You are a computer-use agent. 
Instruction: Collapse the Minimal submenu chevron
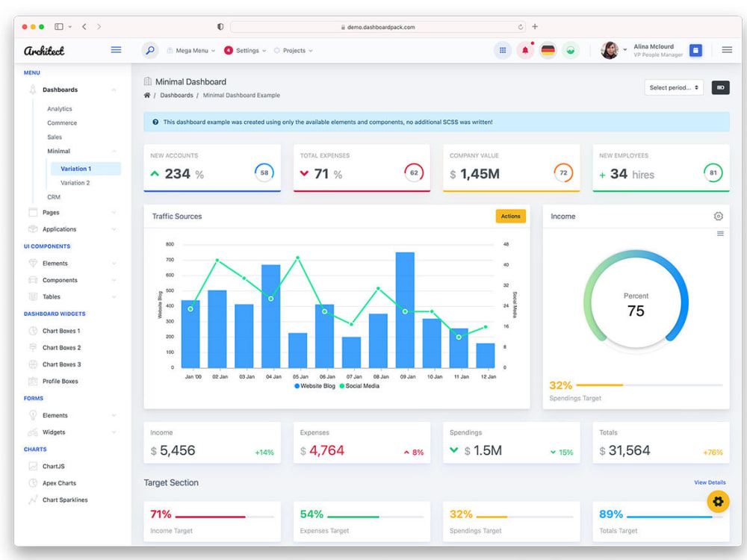tap(114, 151)
